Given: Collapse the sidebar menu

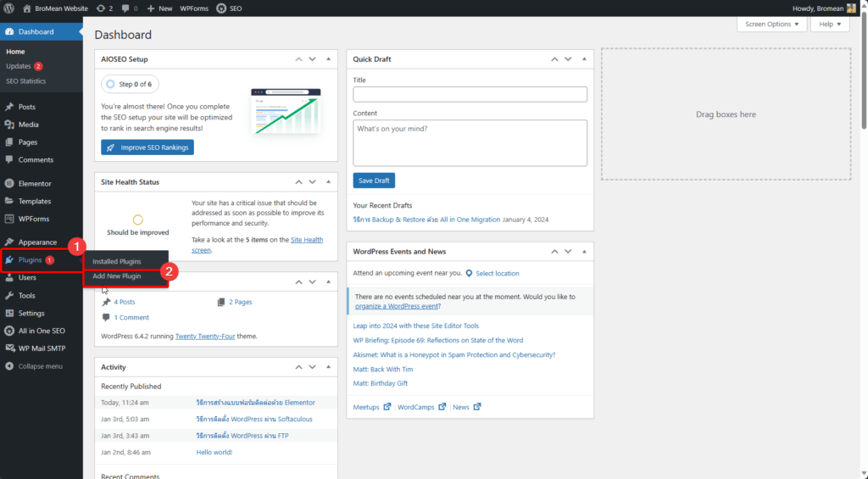Looking at the screenshot, I should (34, 366).
